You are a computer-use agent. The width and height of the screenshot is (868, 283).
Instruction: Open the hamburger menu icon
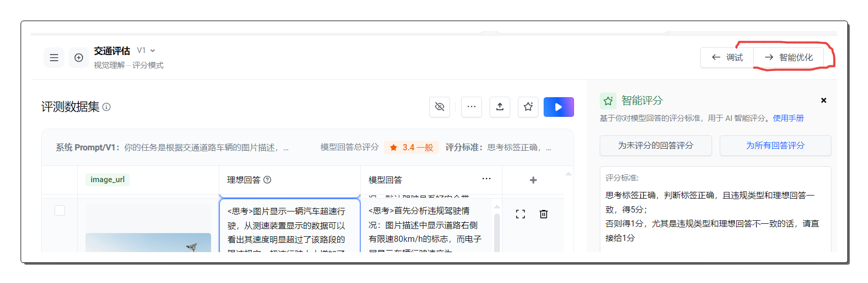tap(54, 58)
